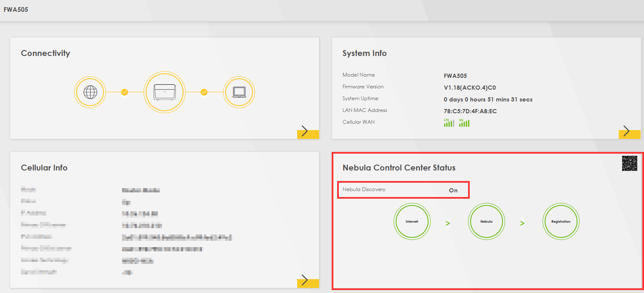644x293 pixels.
Task: Click arrow between Internet and Nebula circles
Action: (448, 223)
